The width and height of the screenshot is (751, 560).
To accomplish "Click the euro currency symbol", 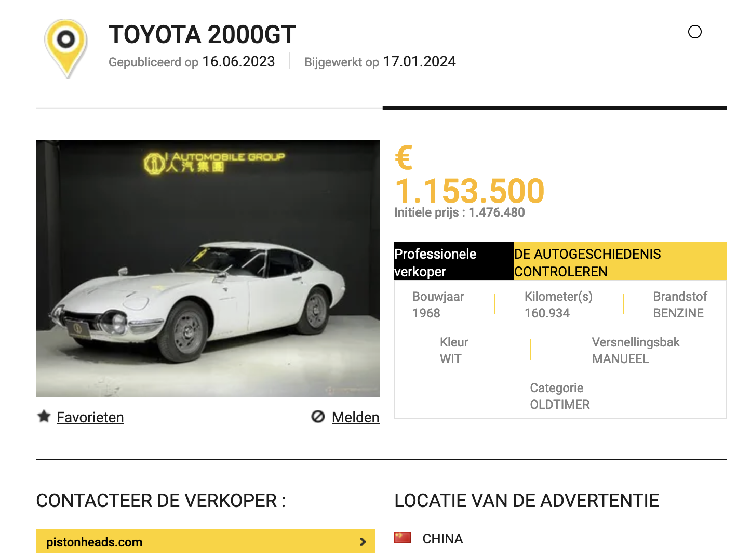I will [404, 158].
